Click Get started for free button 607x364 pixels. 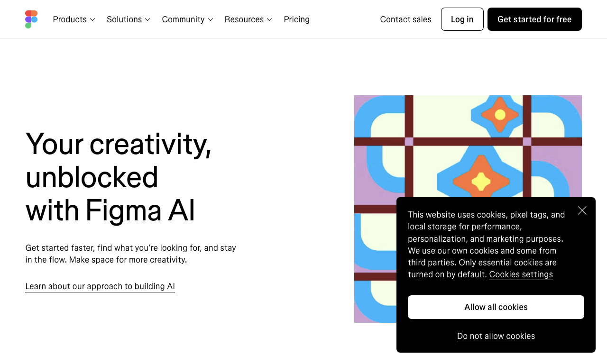[534, 19]
